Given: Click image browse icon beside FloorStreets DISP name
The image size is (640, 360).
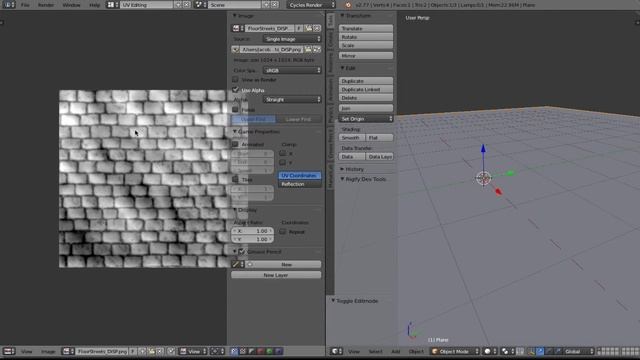Looking at the screenshot, I should [238, 28].
